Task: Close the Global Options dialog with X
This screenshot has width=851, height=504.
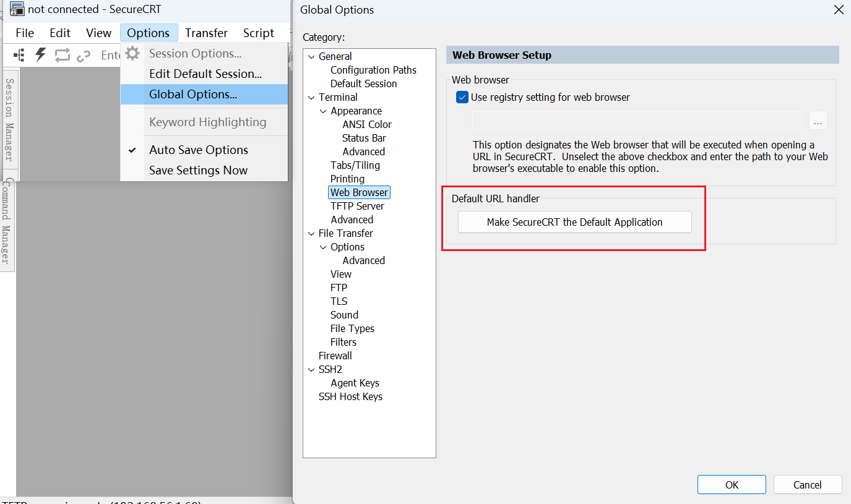Action: point(839,10)
